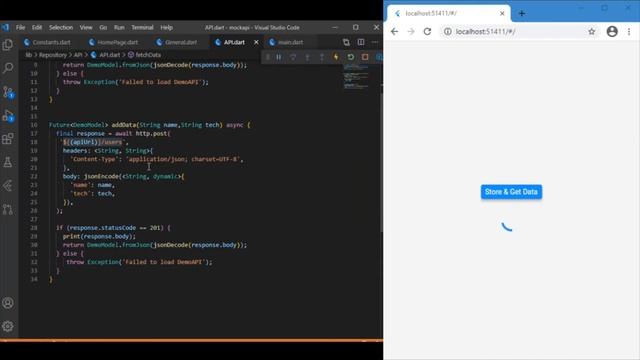
Task: Click the VS Code logo icon
Action: coord(5,27)
